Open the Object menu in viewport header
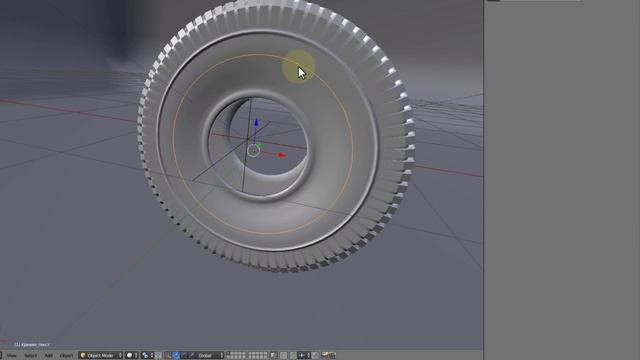The height and width of the screenshot is (360, 640). (x=67, y=356)
